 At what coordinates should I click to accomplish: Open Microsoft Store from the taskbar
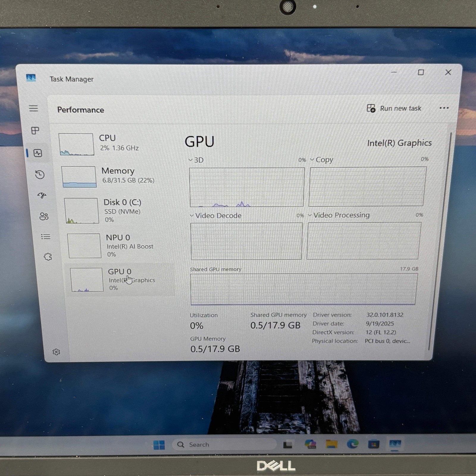pos(373,444)
